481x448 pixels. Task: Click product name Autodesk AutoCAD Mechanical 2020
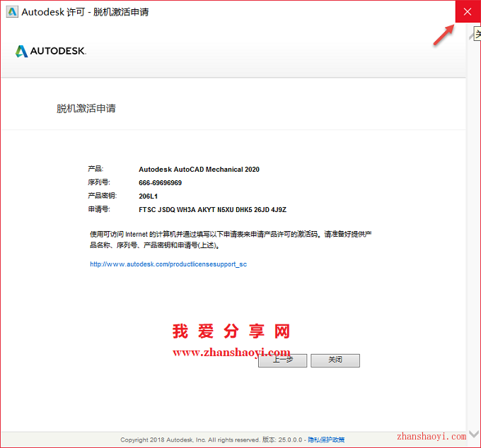[199, 170]
